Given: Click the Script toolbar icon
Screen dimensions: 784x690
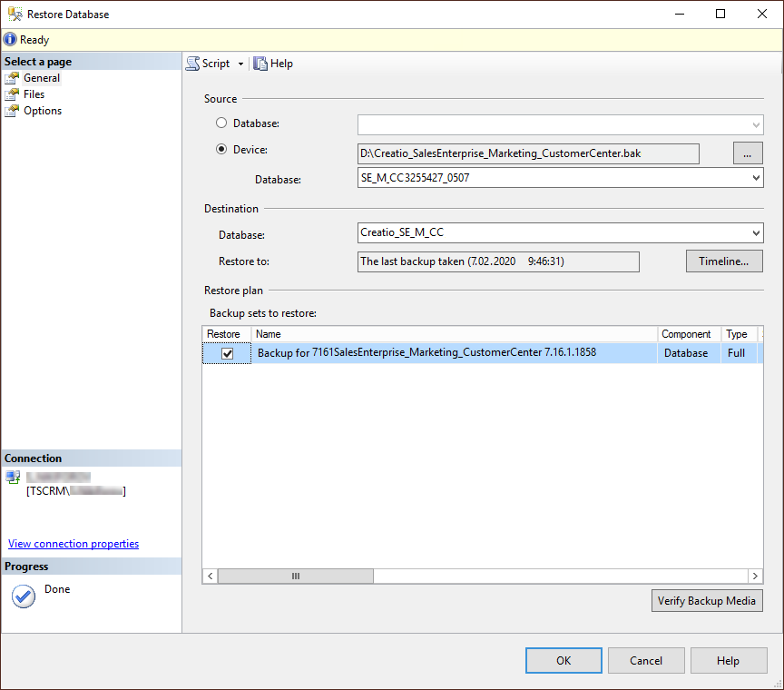Looking at the screenshot, I should click(193, 64).
